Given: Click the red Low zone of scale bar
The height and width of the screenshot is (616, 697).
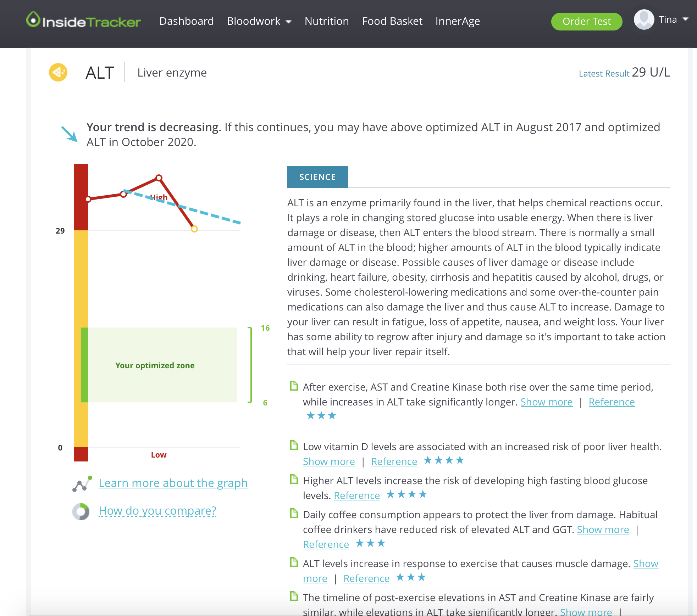Looking at the screenshot, I should [x=81, y=454].
